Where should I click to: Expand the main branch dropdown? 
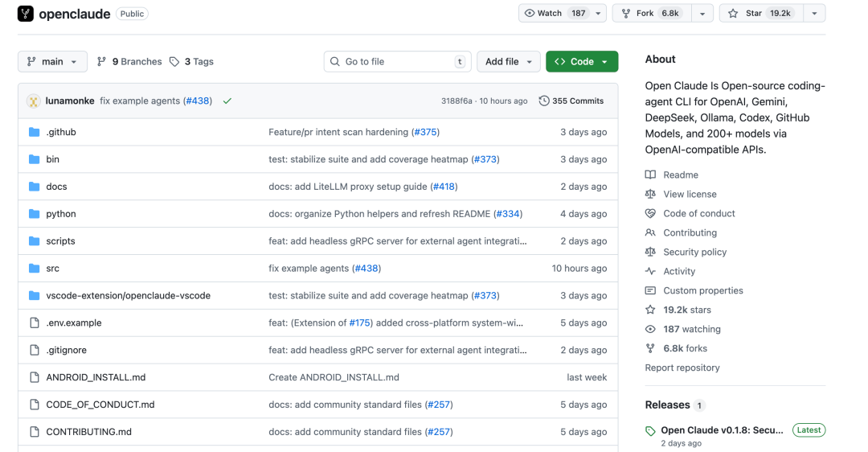[52, 62]
